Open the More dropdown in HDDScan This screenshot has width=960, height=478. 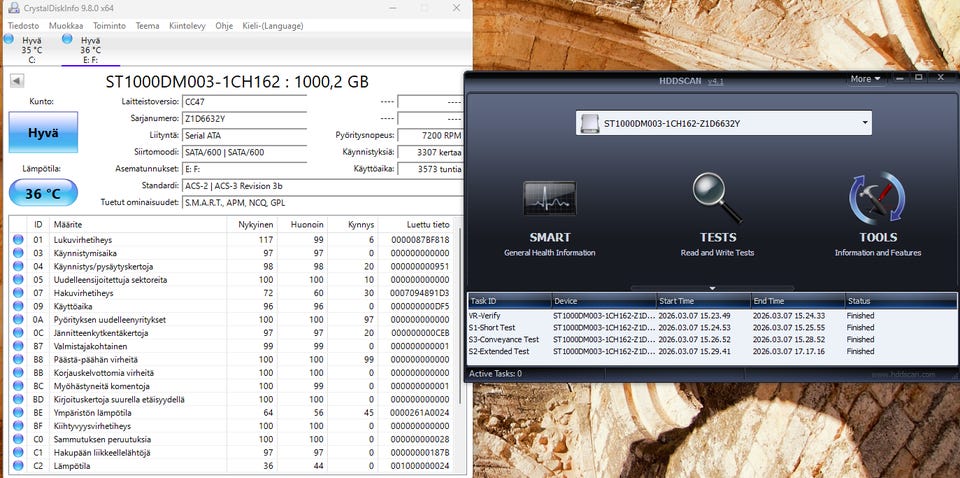point(865,79)
